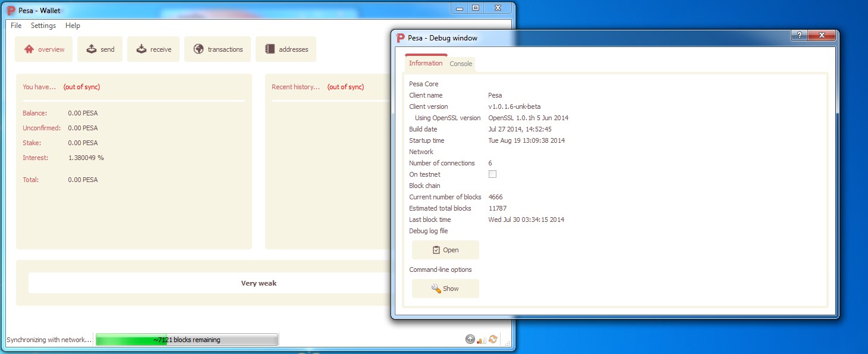The width and height of the screenshot is (868, 354).
Task: Click the home icon on overview tab
Action: tap(29, 49)
